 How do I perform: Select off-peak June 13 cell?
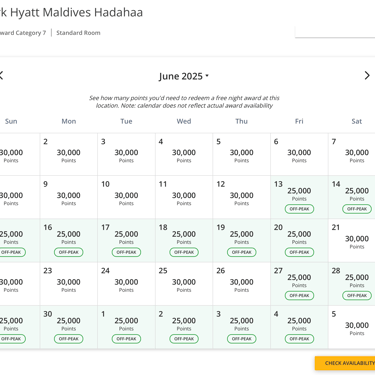coord(299,197)
